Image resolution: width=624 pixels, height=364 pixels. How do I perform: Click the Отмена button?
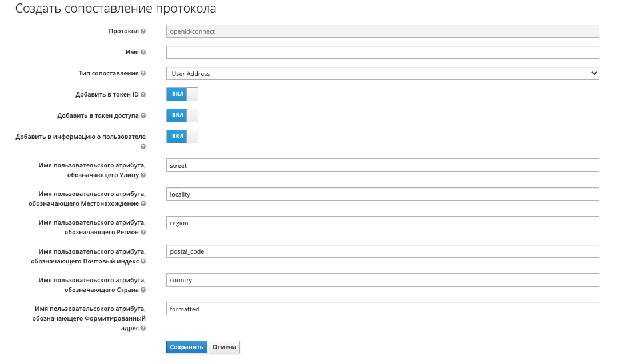coord(224,347)
